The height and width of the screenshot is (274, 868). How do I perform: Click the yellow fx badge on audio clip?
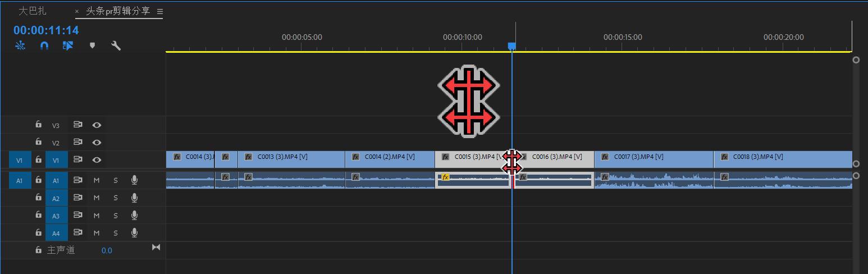coord(446,177)
